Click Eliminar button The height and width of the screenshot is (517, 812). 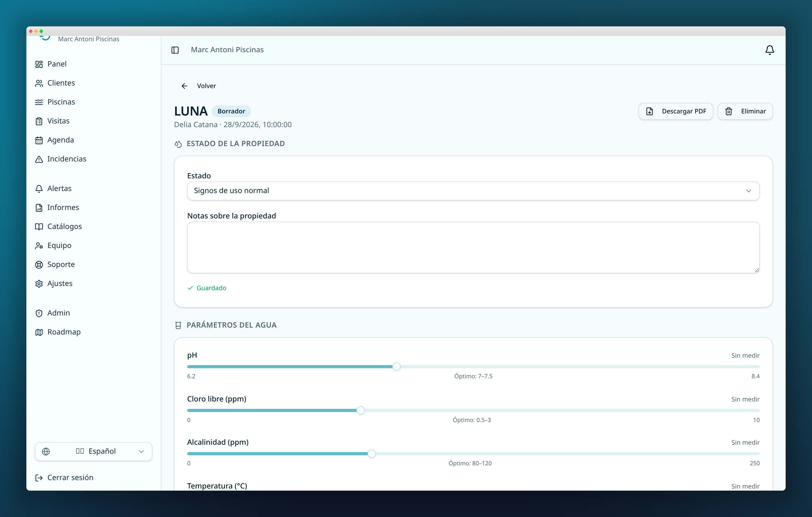point(745,111)
